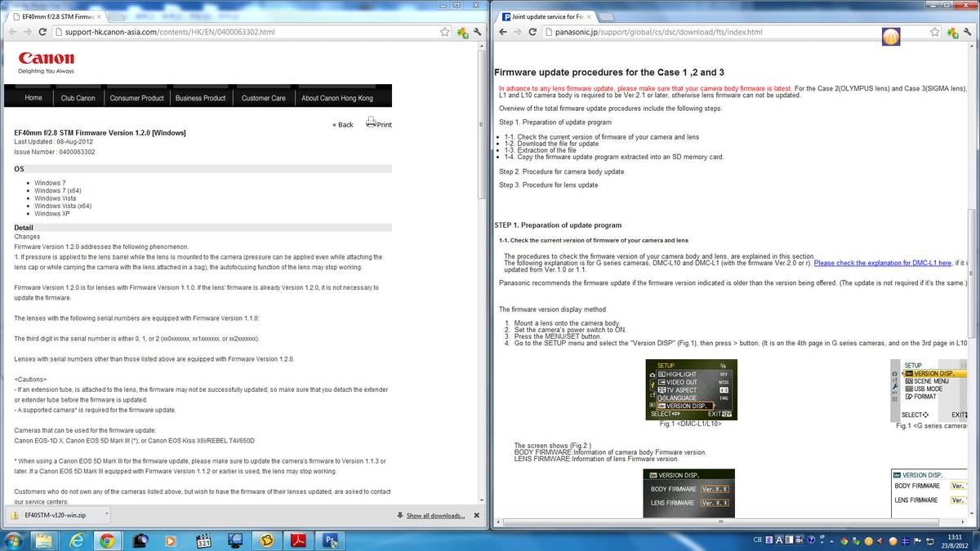Click Show all downloads link
The image size is (980, 551).
coord(435,516)
